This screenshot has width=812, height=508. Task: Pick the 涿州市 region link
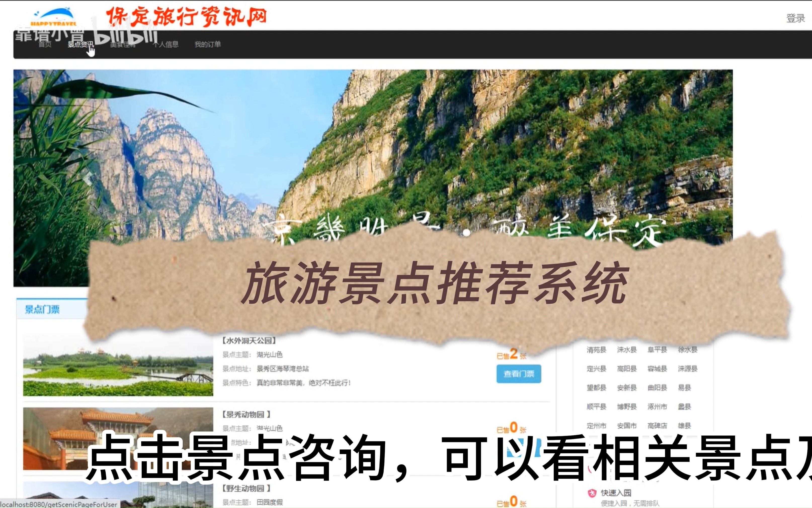tap(657, 407)
